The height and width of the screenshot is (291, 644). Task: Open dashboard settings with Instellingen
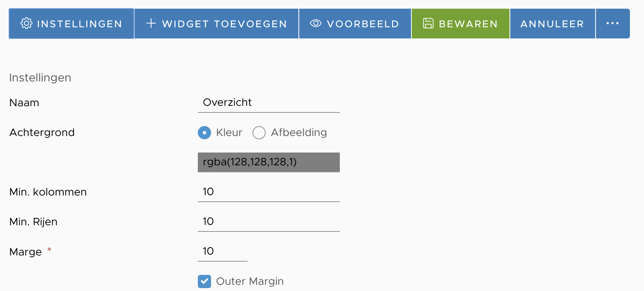tap(71, 24)
